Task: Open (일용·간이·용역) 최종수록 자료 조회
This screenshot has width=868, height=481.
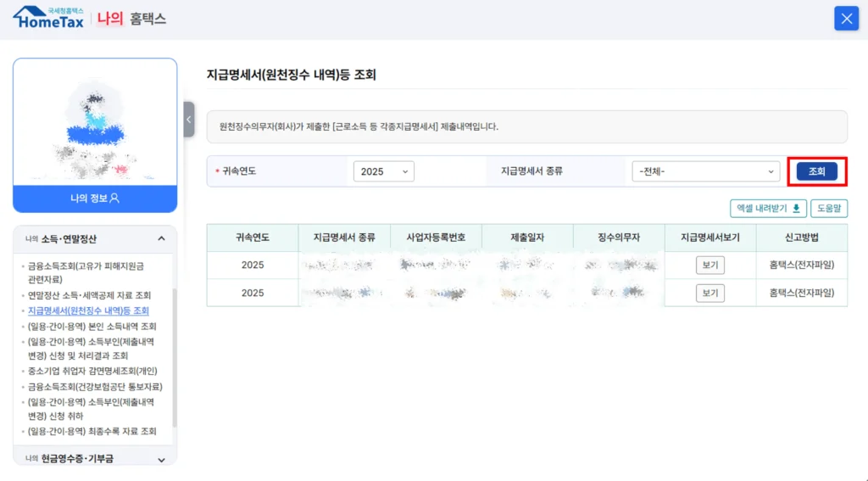Action: pos(92,431)
